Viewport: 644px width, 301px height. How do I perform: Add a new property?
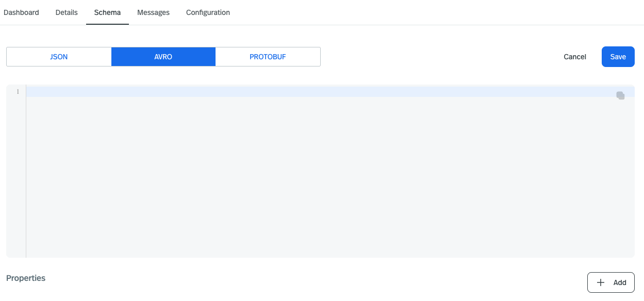[611, 282]
